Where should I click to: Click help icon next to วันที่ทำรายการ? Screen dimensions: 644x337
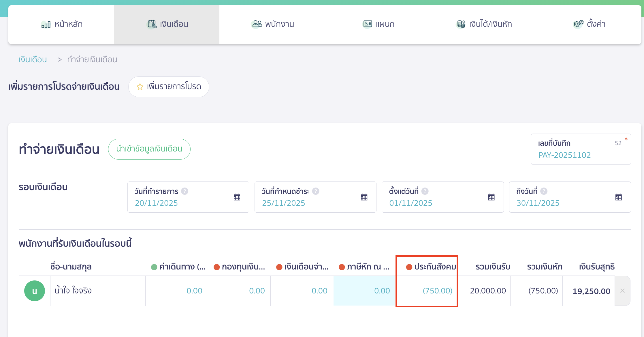pos(185,191)
